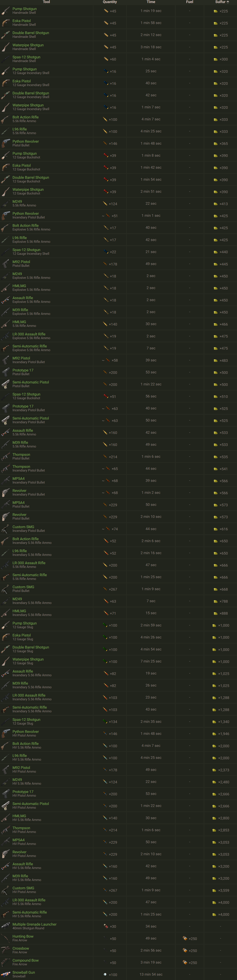Open Custom SMG link with HV Pistol Ammo
This screenshot has width=237, height=980.
[23, 888]
